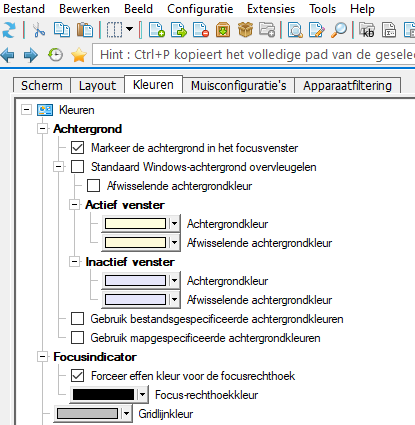415x425 pixels.
Task: Switch to the Muisconfiguratie's tab
Action: pyautogui.click(x=239, y=86)
